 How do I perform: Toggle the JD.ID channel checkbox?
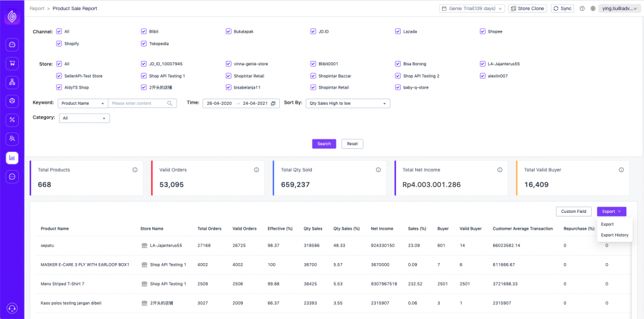click(x=313, y=31)
